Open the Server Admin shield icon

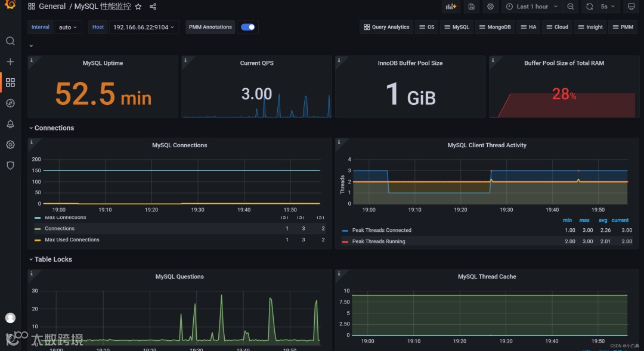coord(10,165)
